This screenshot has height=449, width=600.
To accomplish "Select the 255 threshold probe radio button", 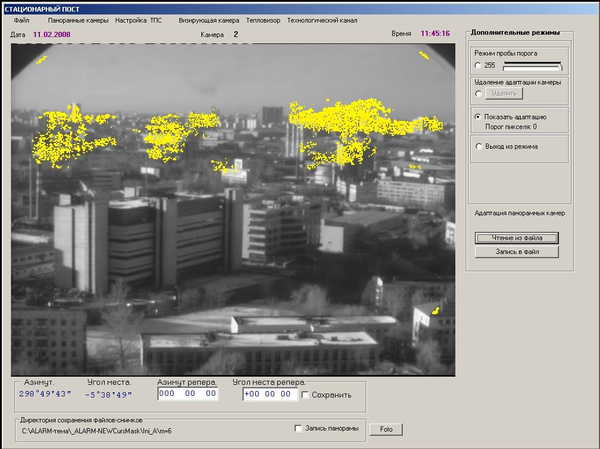I will click(479, 65).
